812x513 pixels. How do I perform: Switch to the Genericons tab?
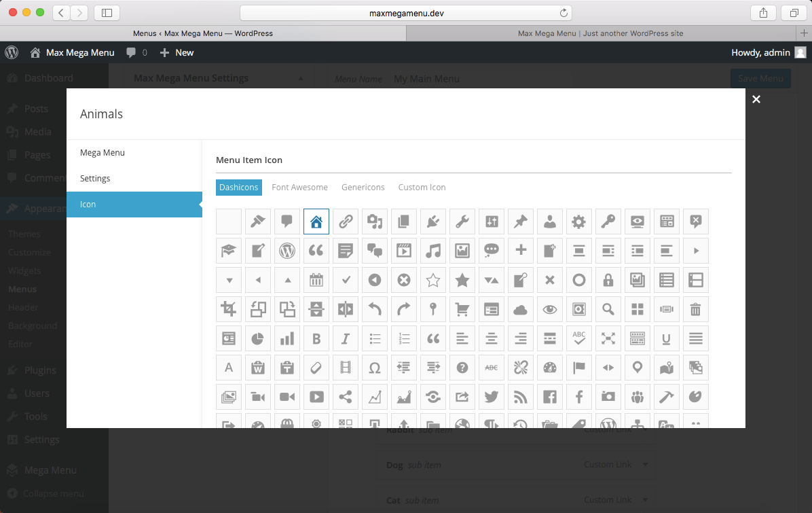coord(363,187)
